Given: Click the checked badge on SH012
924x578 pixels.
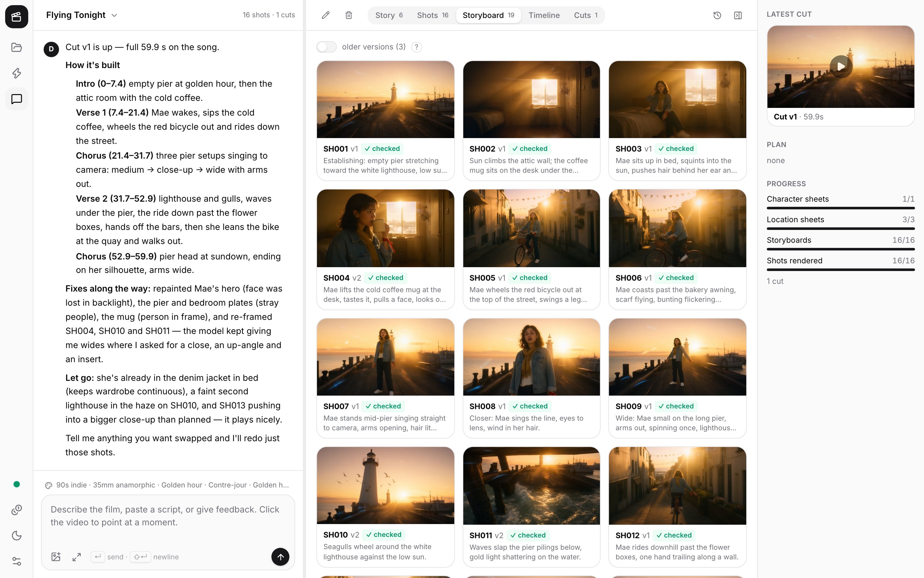Looking at the screenshot, I should [x=674, y=535].
